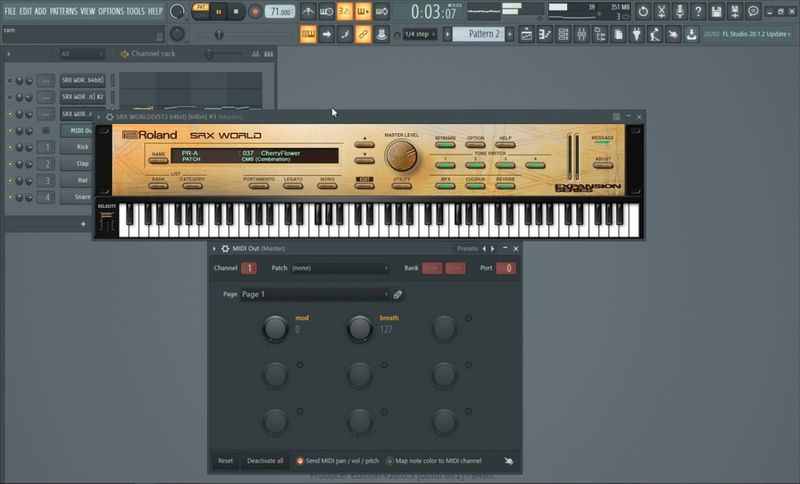Screen dimensions: 800x484
Task: Click the channel rack graph editor icon
Action: pos(256,54)
